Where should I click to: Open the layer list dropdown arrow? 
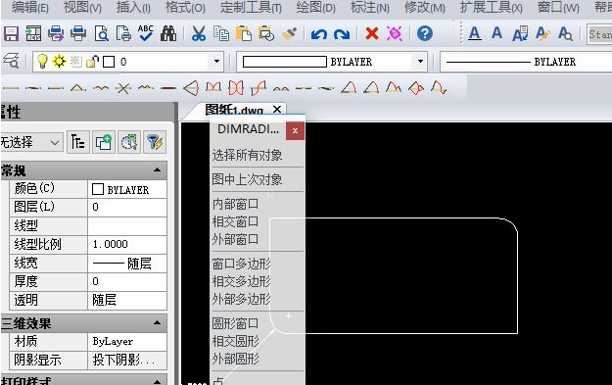coord(217,61)
